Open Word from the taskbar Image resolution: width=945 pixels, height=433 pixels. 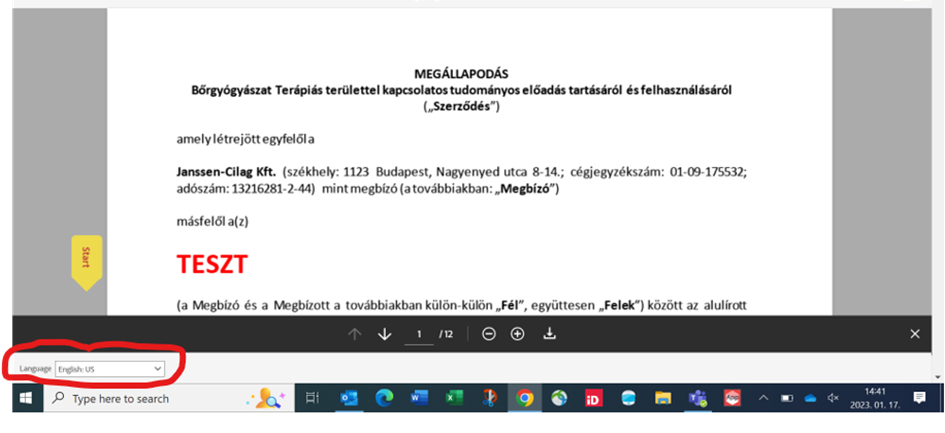click(419, 398)
